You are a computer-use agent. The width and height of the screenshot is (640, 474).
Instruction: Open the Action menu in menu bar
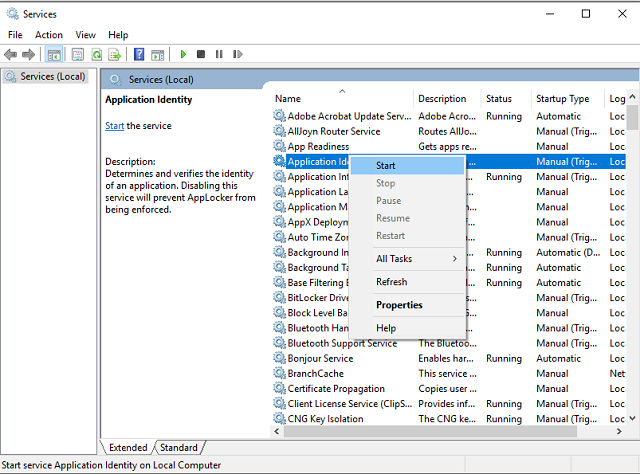point(49,35)
